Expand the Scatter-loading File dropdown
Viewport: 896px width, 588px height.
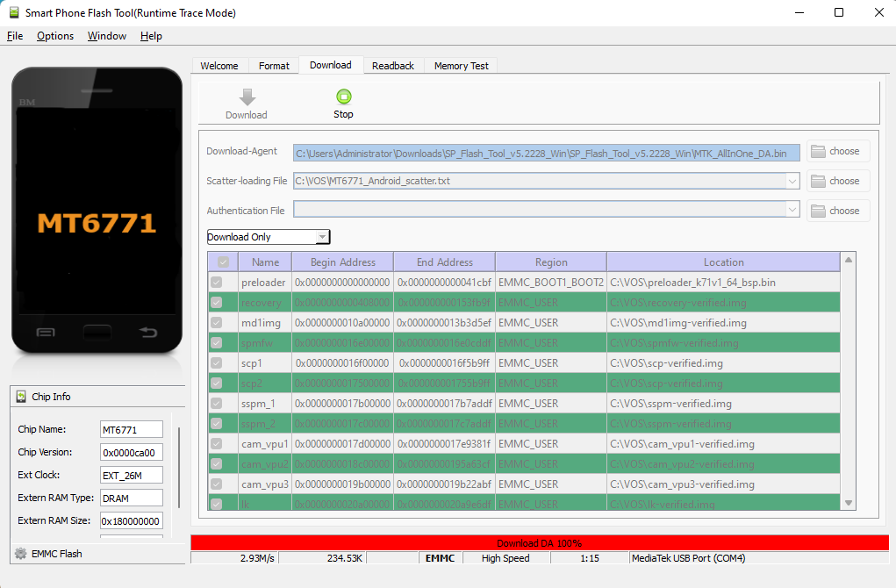[792, 181]
